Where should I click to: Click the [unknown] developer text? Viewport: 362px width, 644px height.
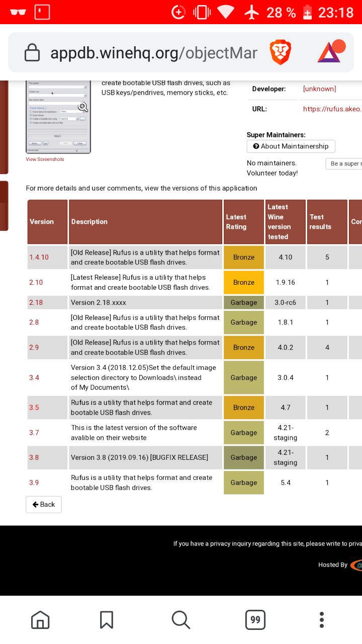pyautogui.click(x=319, y=89)
